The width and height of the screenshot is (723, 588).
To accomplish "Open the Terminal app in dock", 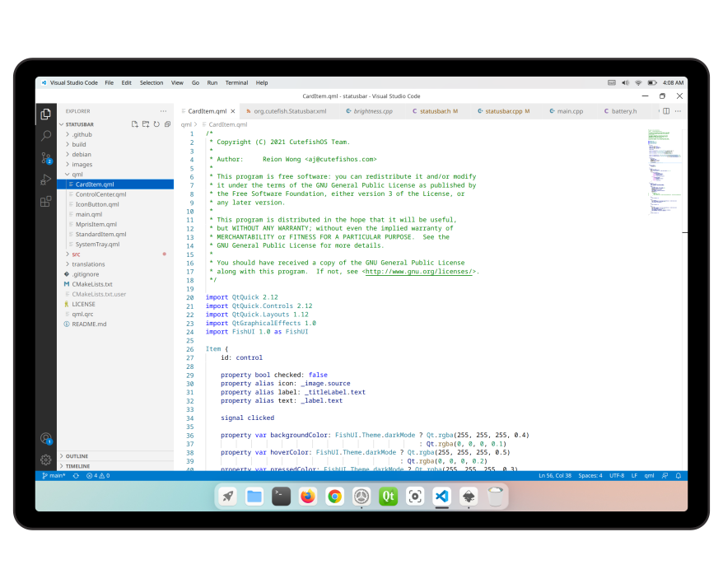I will (x=282, y=497).
